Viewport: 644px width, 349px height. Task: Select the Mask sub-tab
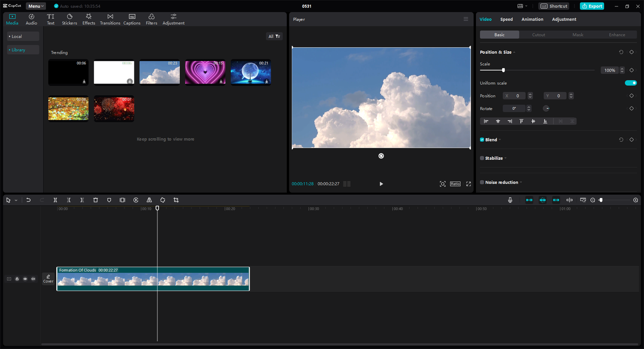coord(578,35)
